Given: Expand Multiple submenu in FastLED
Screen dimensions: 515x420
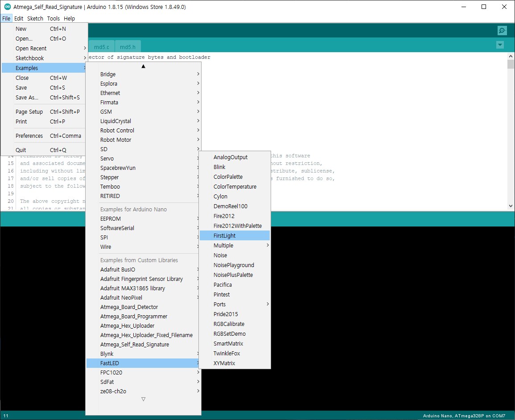Looking at the screenshot, I should [235, 246].
